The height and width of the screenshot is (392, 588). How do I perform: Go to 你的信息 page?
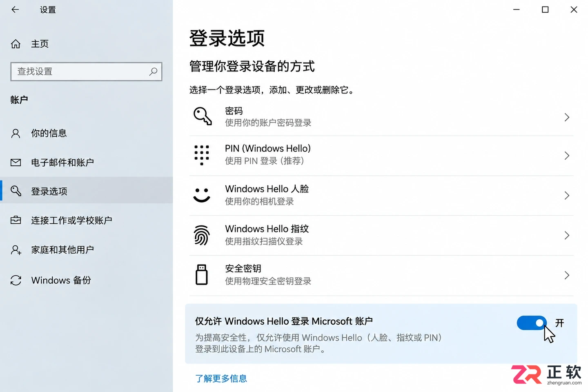click(x=49, y=133)
